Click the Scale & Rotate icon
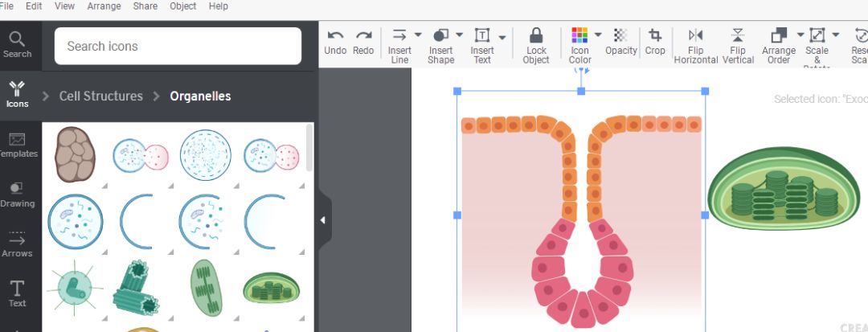Image resolution: width=868 pixels, height=332 pixels. pos(817,35)
